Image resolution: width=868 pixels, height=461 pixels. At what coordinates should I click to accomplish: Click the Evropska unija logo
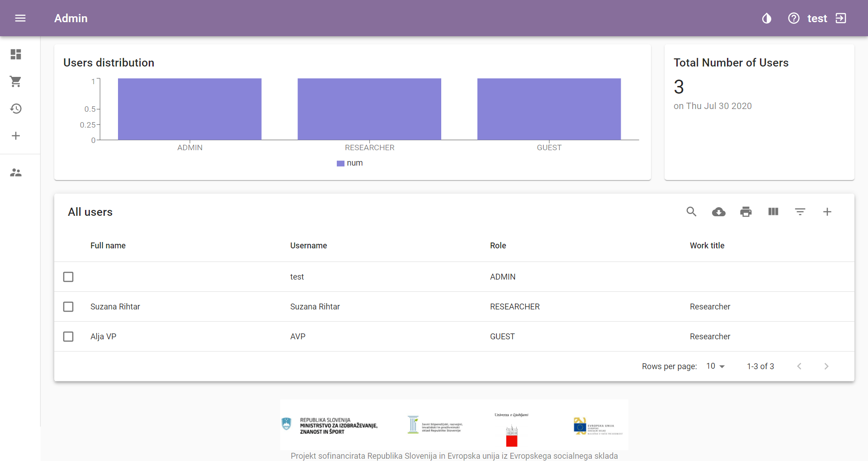[598, 426]
